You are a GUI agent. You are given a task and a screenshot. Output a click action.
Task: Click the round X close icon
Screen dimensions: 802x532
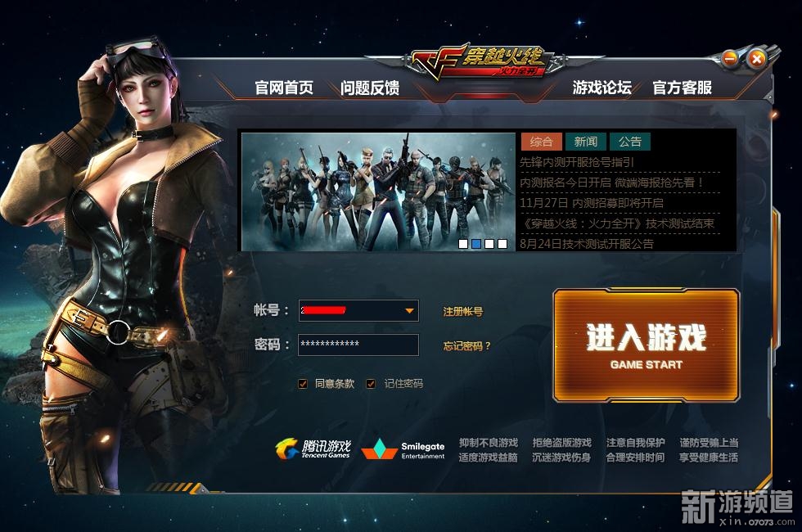point(757,59)
